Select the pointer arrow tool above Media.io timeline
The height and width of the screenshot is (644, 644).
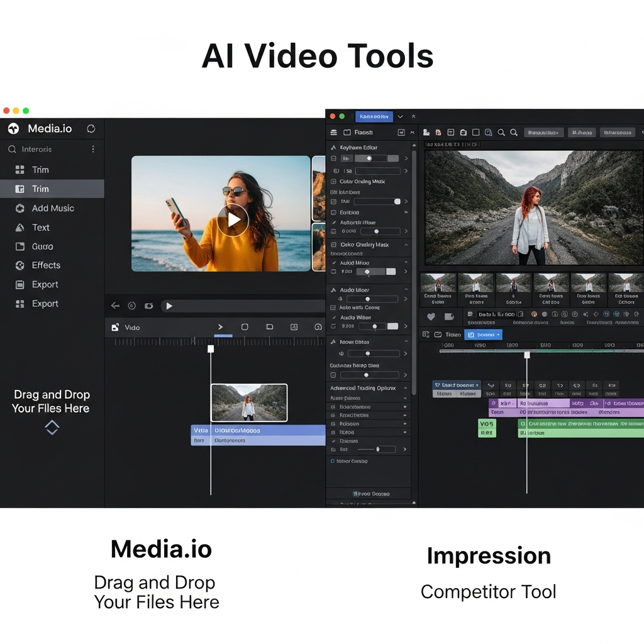point(221,327)
